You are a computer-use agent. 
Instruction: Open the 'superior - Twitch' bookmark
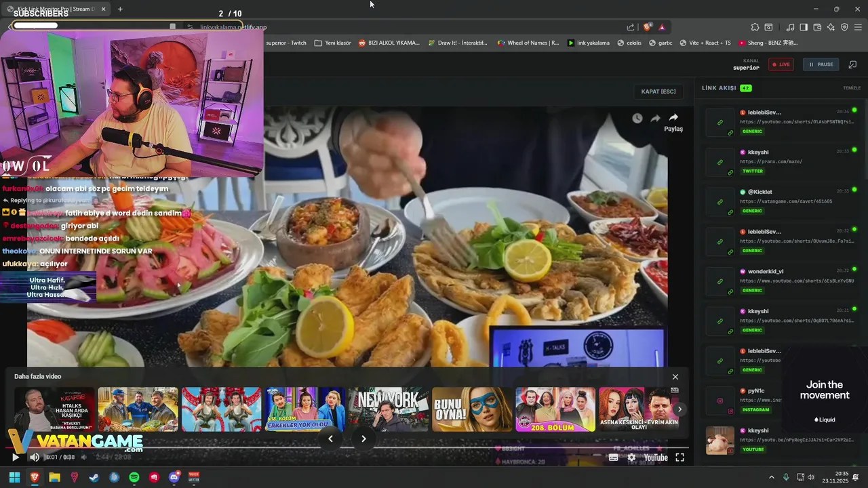pyautogui.click(x=286, y=43)
